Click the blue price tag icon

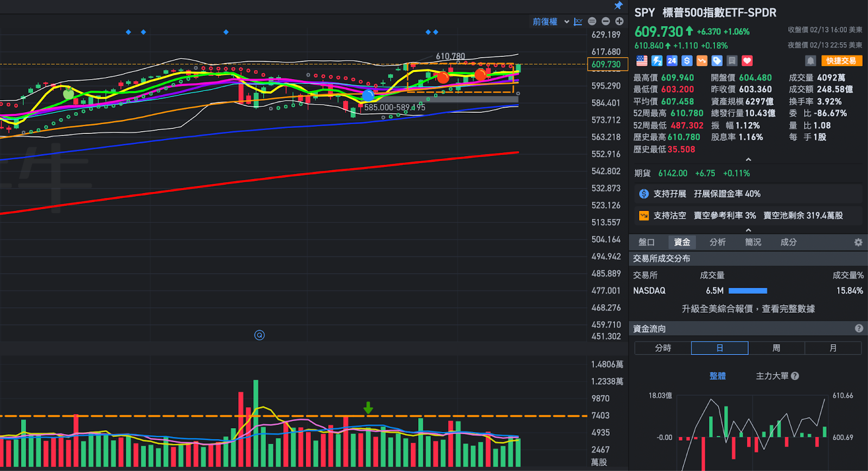tap(717, 61)
